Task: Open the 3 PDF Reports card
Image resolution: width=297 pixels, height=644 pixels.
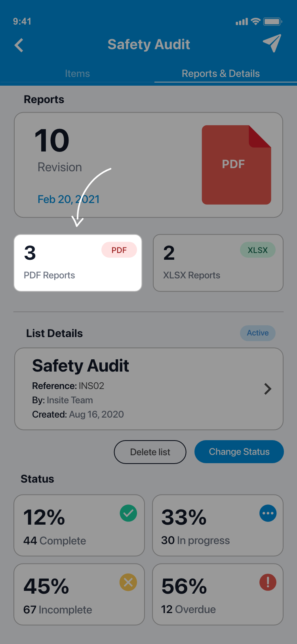Action: click(78, 263)
